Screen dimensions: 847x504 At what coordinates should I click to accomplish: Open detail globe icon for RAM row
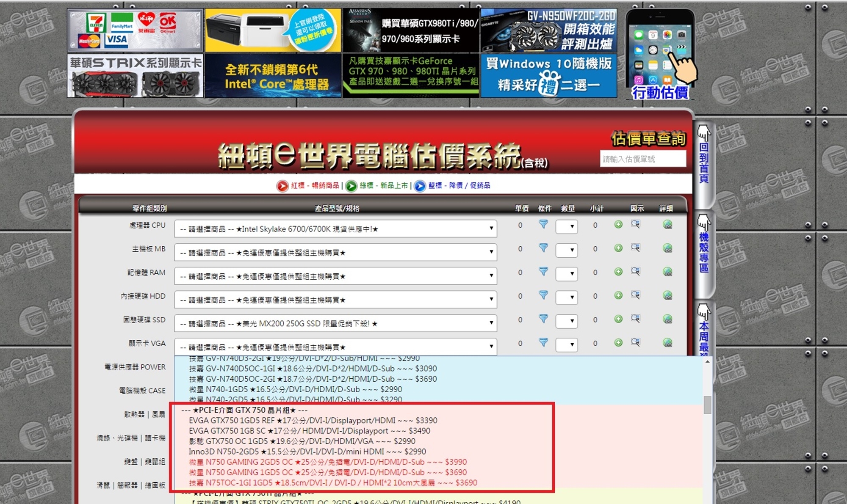click(667, 272)
